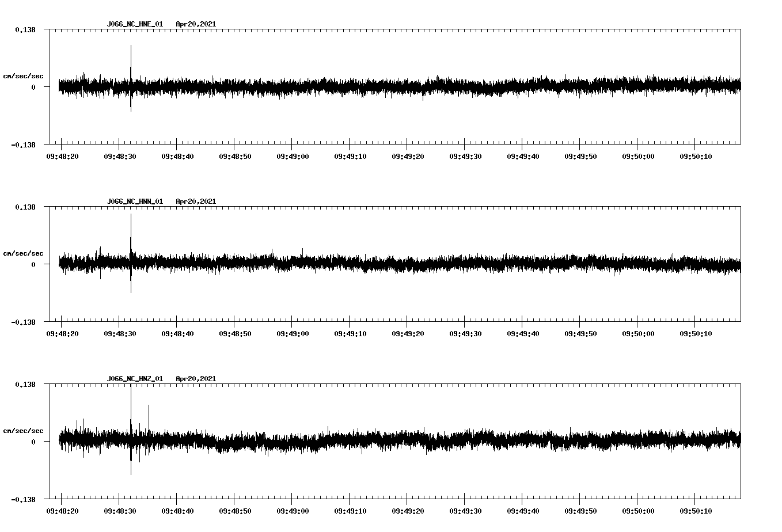Screen dimensions: 782x532
Task: Click the cm/sec/sec label of bottom plot
Action: tap(24, 429)
